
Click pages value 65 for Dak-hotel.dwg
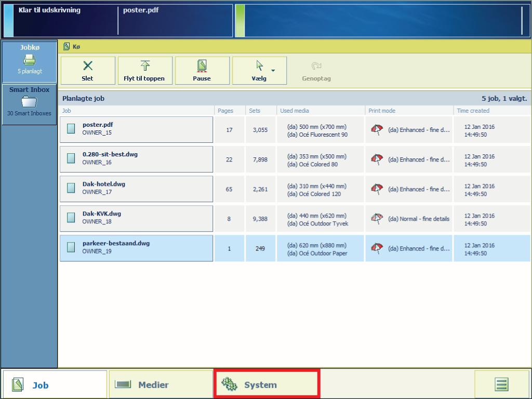(229, 189)
